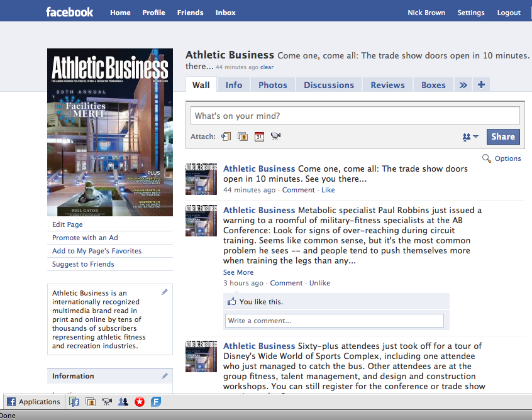This screenshot has width=532, height=420.
Task: Click '44 minutes ago' on the wall post
Action: [x=249, y=190]
